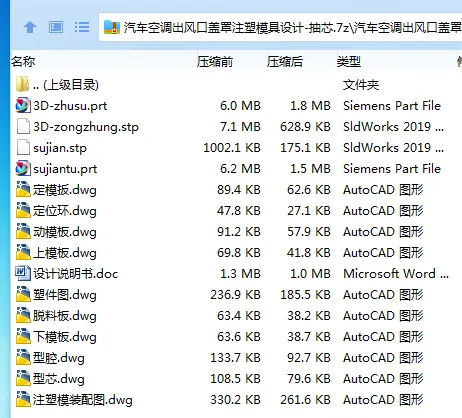Click the Word icon of 设计说明书.doc
The height and width of the screenshot is (418, 462).
tap(23, 273)
